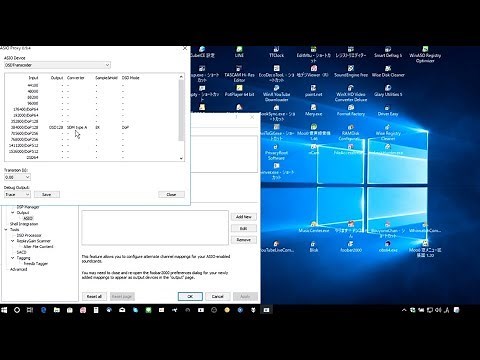480x360 pixels.
Task: Select SACD in preferences tree
Action: 21,252
